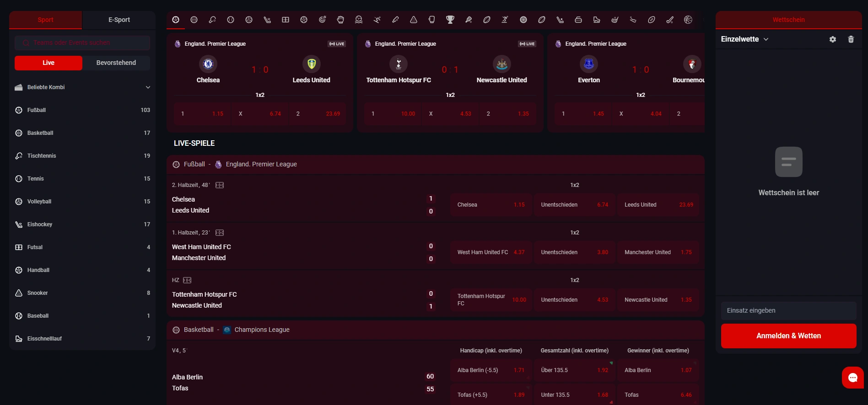
Task: Open the Wettschein tab
Action: (789, 20)
